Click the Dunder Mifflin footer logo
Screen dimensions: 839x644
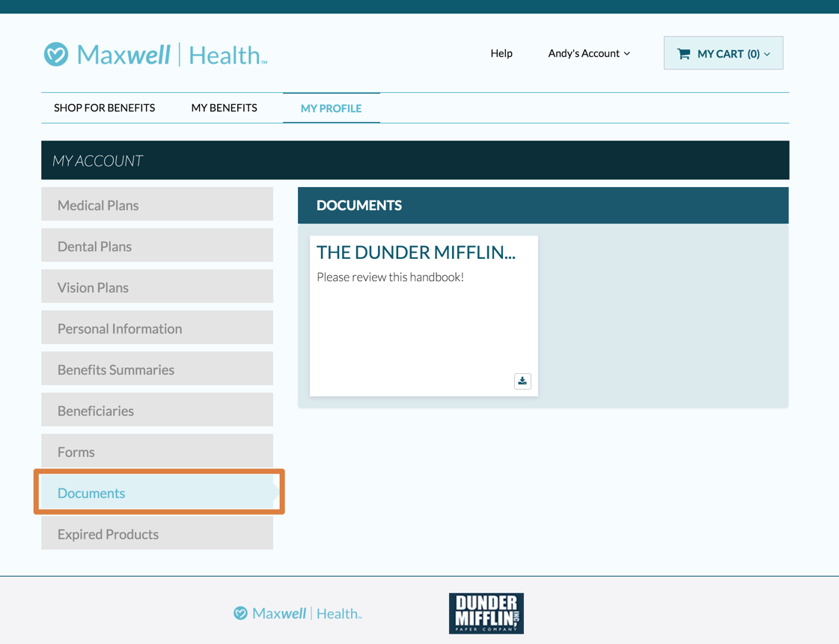(x=486, y=613)
